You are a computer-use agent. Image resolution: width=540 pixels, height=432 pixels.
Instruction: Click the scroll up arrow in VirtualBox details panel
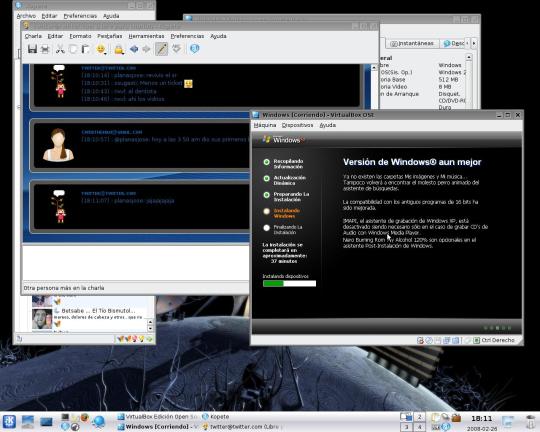click(x=468, y=57)
